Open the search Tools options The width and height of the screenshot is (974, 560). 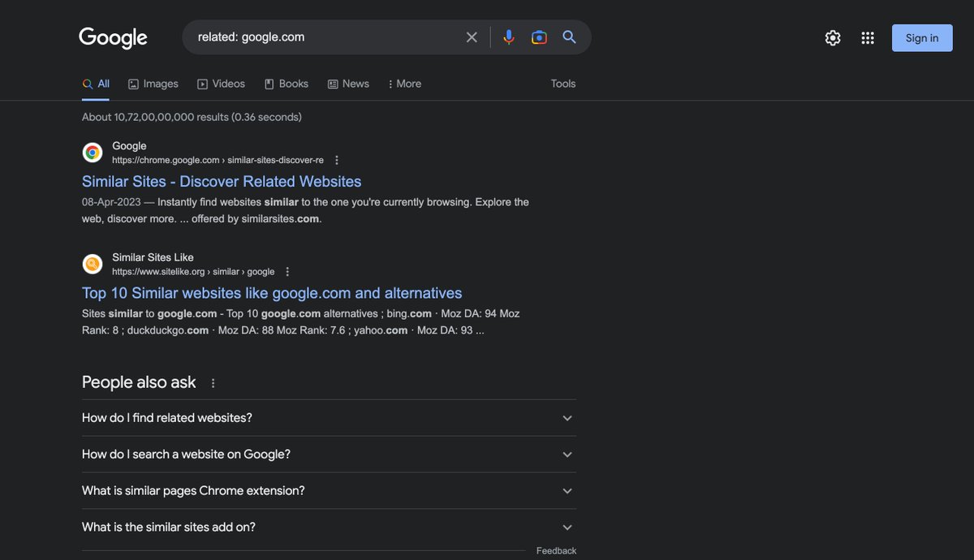563,84
